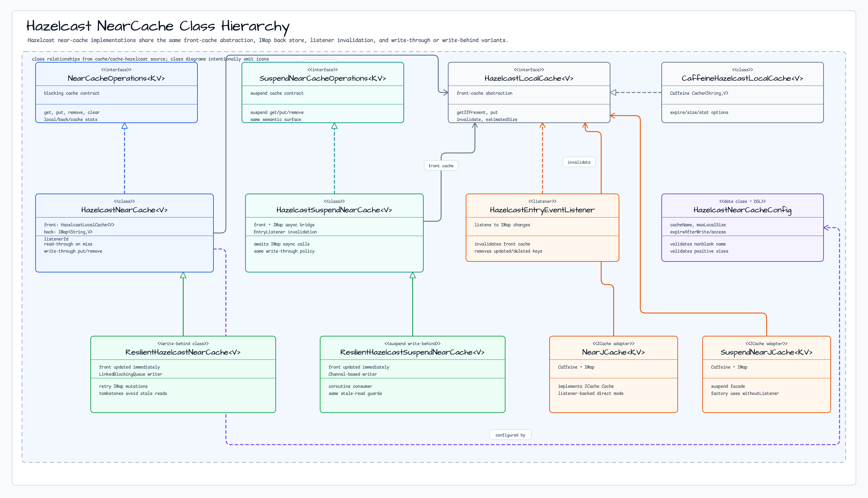Screen dimensions: 868x498
Task: Select the NearCacheOperations<K,V> class title
Action: 116,78
